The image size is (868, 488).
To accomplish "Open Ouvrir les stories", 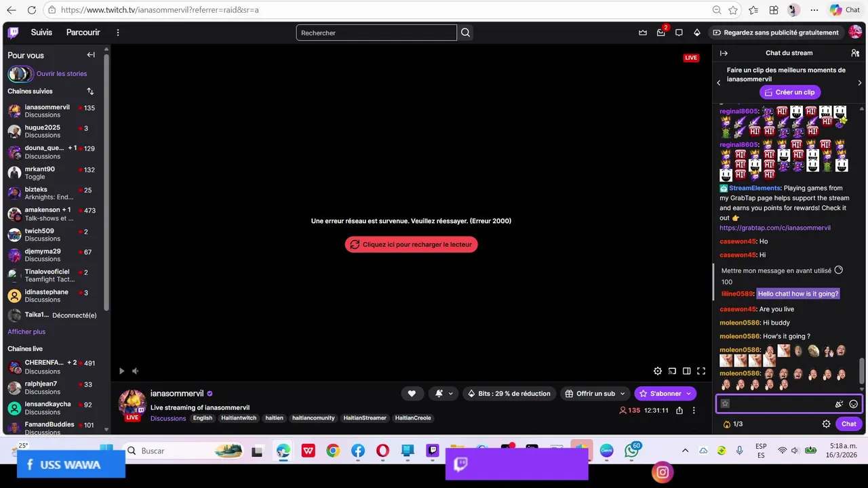I will [x=62, y=73].
